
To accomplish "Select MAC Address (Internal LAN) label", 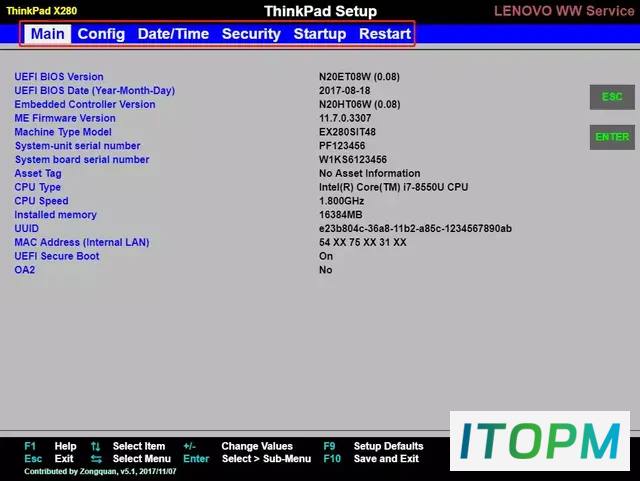I will (82, 243).
